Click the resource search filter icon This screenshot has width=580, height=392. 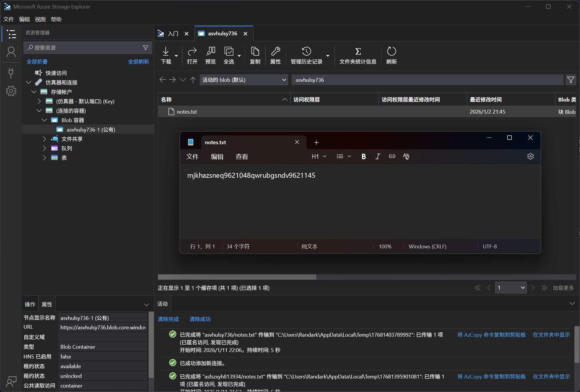click(145, 48)
